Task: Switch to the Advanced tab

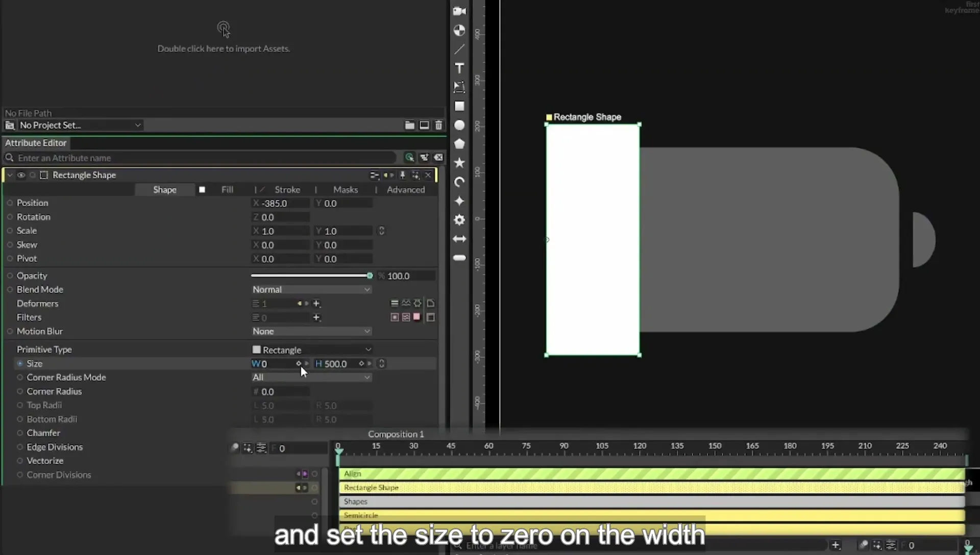Action: tap(406, 190)
